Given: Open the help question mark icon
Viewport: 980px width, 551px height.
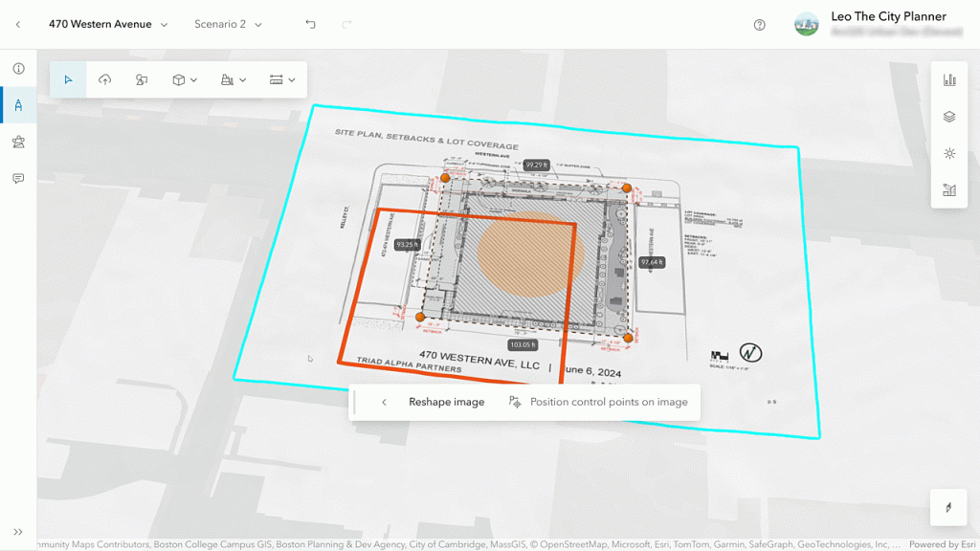Looking at the screenshot, I should [x=759, y=25].
